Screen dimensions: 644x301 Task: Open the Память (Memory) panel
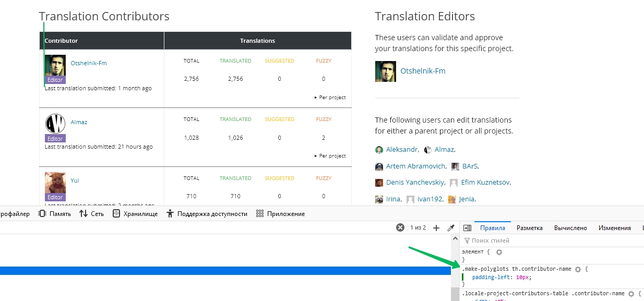pyautogui.click(x=55, y=214)
